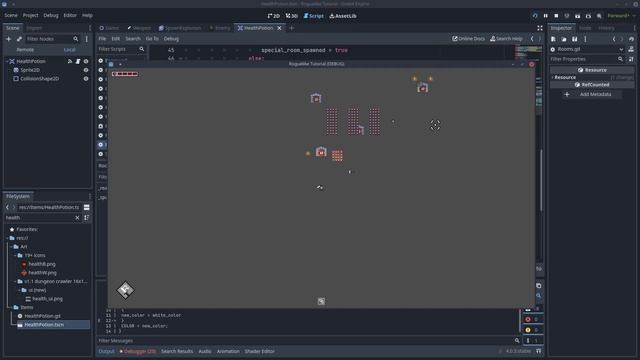
Task: Clear the health filesystem search
Action: coord(77,218)
